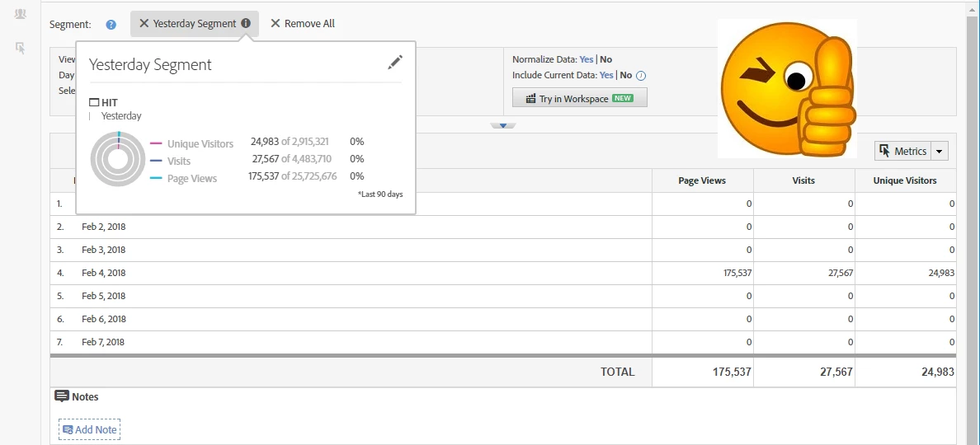Image resolution: width=980 pixels, height=445 pixels.
Task: Click the people icon in left sidebar
Action: pyautogui.click(x=21, y=14)
